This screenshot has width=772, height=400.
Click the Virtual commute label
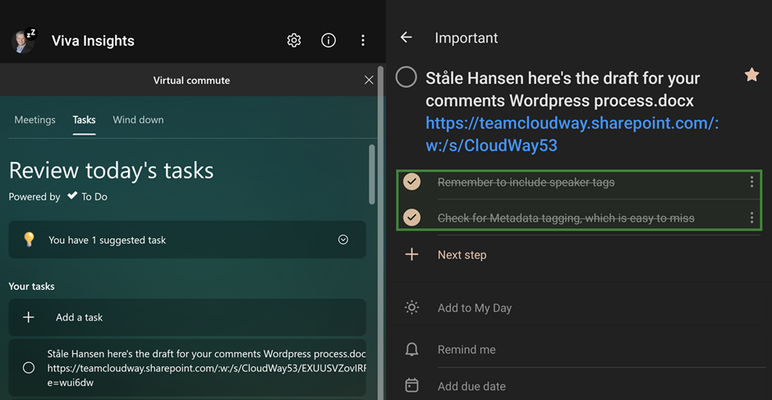coord(192,80)
